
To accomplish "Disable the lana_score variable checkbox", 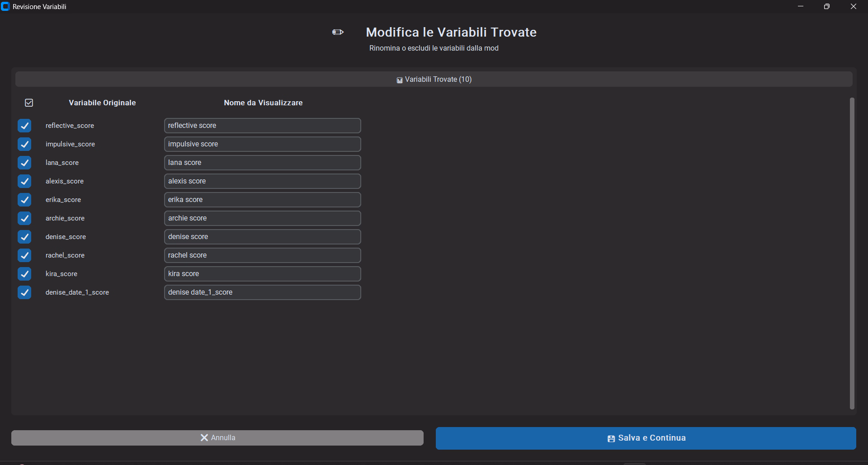I will point(24,163).
